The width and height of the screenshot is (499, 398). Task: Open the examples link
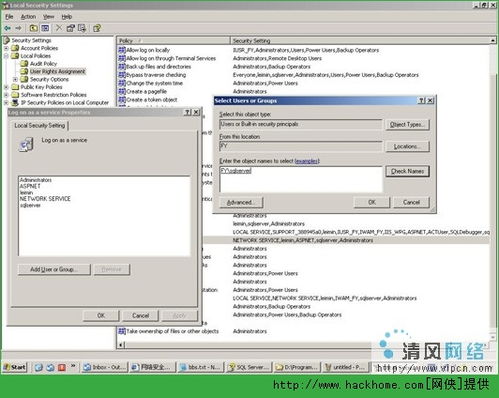click(x=307, y=161)
